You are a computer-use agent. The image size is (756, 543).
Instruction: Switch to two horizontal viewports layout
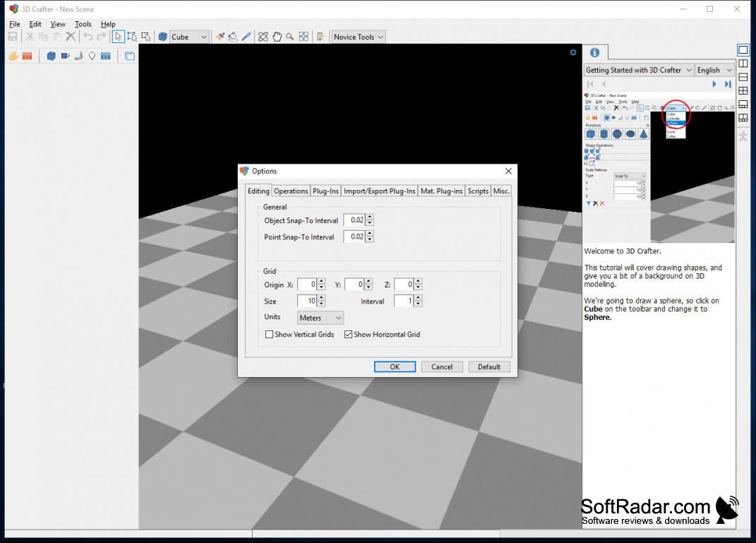[x=743, y=77]
